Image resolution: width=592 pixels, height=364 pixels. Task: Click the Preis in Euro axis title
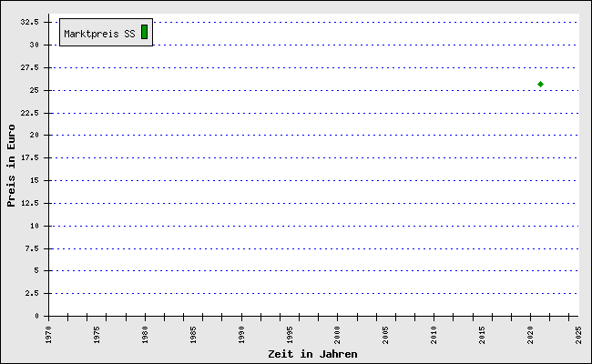pos(11,166)
